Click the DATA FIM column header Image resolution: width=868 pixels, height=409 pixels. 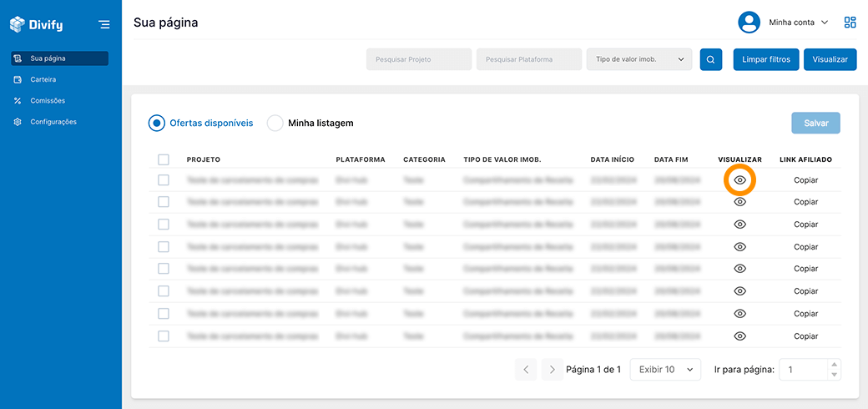pyautogui.click(x=671, y=159)
